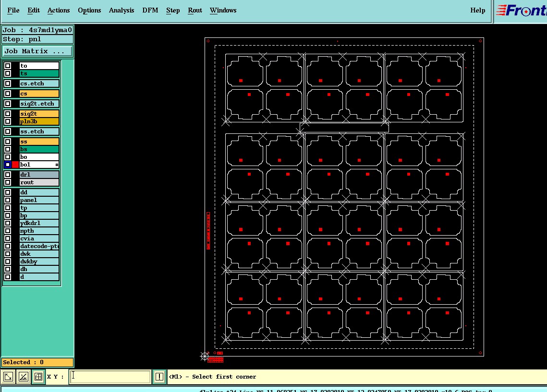Select layer name pln3b
The height and width of the screenshot is (392, 547).
point(39,121)
